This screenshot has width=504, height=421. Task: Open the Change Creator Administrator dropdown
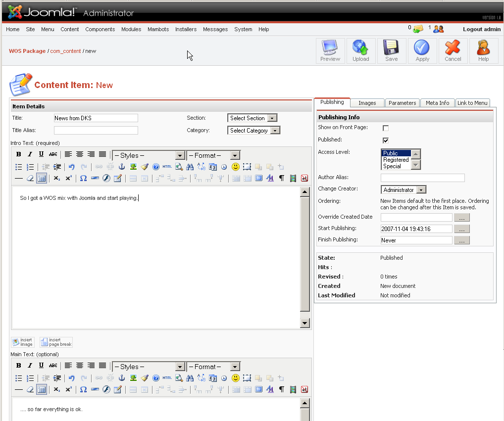coord(403,190)
